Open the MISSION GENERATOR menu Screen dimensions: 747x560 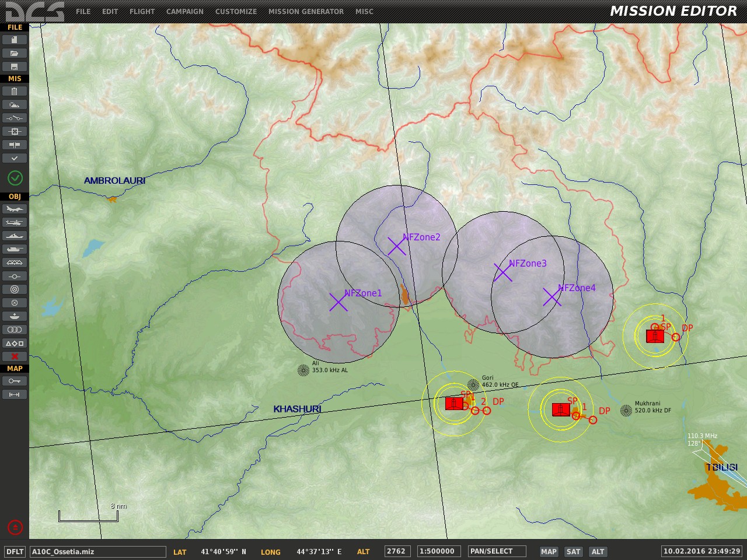point(306,11)
